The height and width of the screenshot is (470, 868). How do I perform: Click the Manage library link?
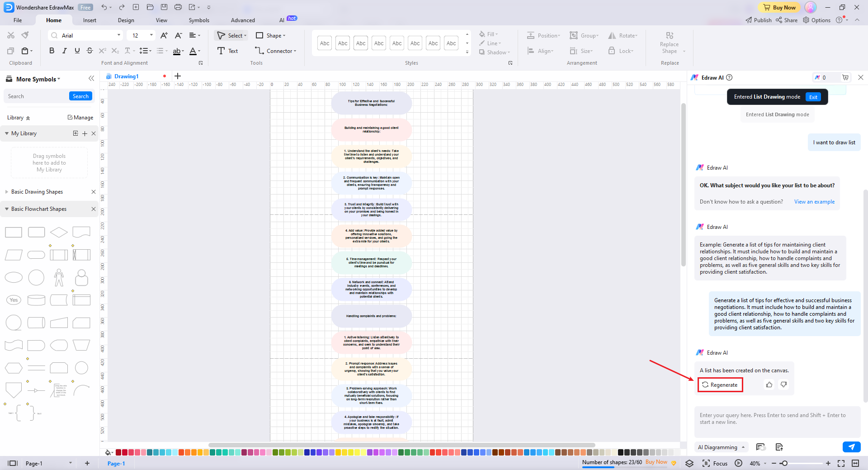80,118
